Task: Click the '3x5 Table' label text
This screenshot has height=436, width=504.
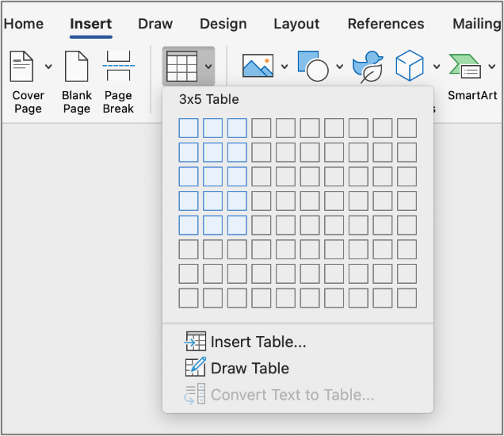Action: (209, 99)
